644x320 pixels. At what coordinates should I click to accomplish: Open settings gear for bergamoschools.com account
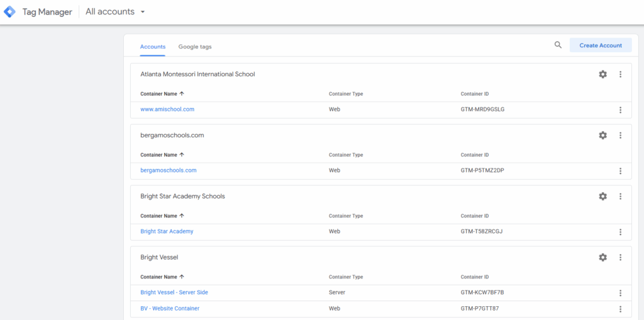click(x=602, y=135)
